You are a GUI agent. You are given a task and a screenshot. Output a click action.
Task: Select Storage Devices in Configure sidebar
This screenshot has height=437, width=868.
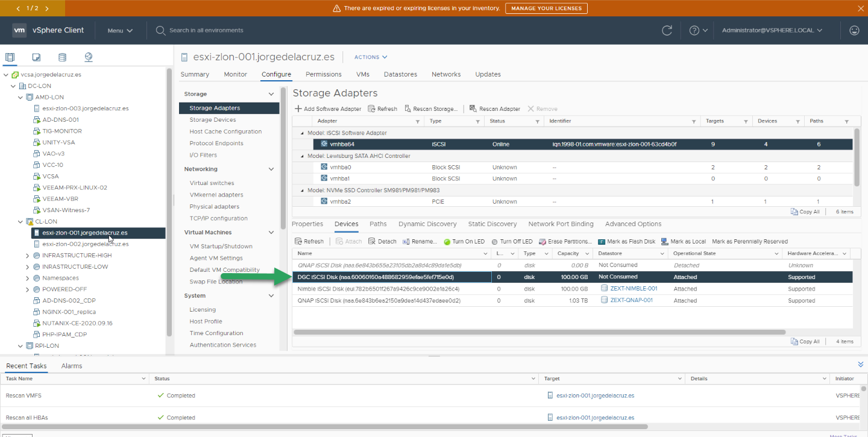point(213,120)
